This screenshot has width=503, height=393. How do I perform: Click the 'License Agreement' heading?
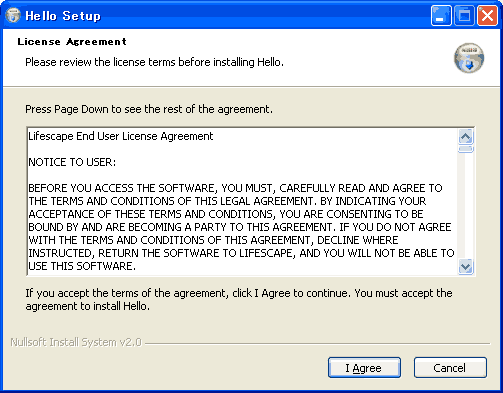point(72,42)
